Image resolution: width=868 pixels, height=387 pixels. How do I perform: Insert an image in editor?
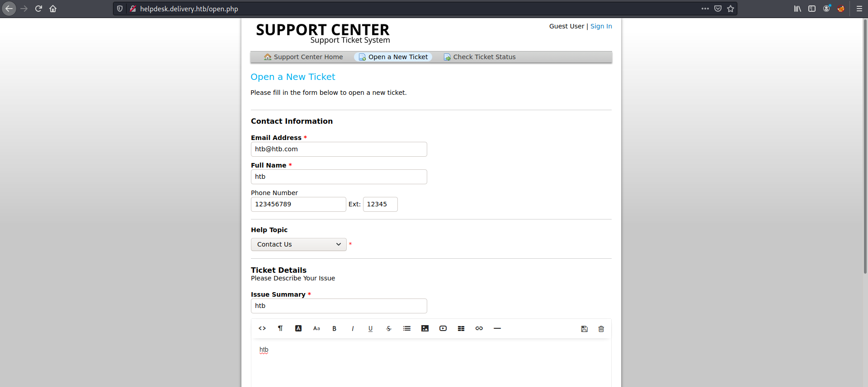pyautogui.click(x=425, y=328)
